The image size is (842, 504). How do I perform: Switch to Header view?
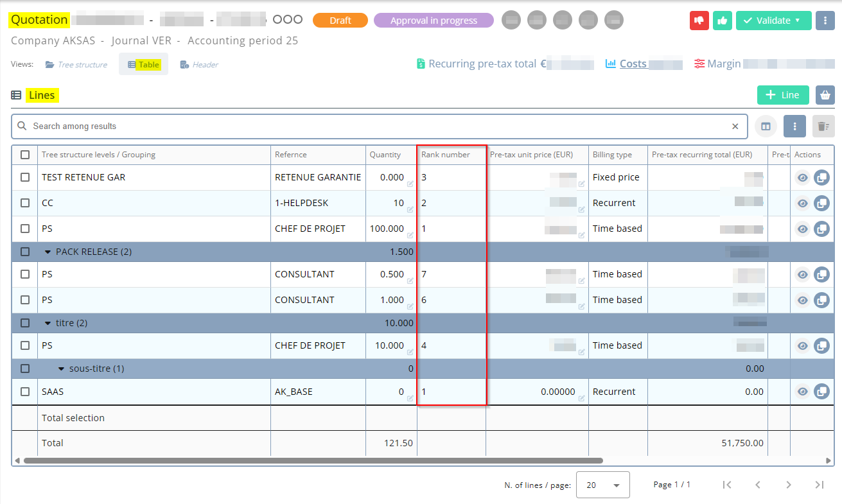point(199,65)
